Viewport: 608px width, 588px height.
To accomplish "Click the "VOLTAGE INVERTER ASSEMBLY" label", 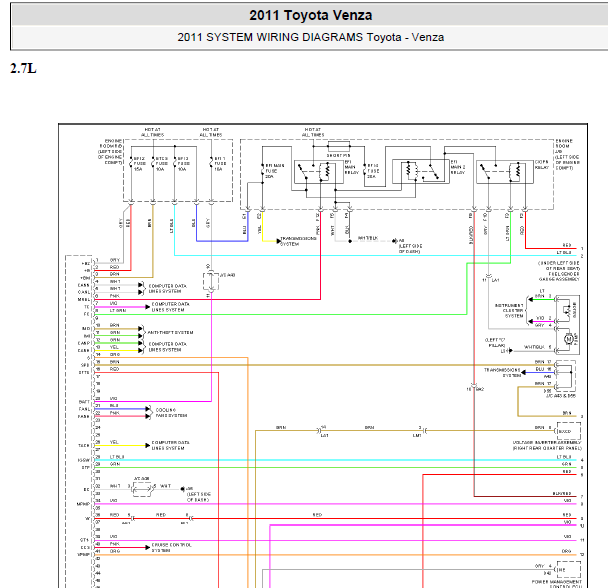I will (547, 443).
